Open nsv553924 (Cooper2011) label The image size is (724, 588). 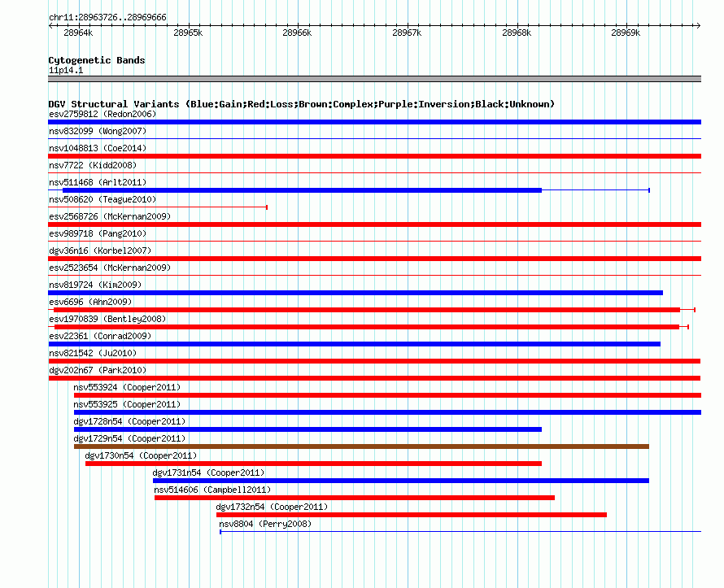pyautogui.click(x=127, y=387)
